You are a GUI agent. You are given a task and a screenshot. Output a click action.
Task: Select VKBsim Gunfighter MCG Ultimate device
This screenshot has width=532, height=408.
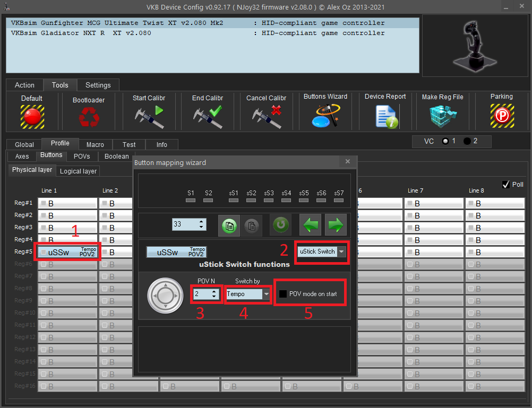pos(212,23)
